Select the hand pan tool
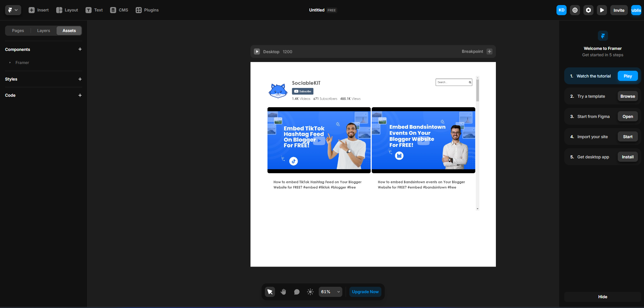The width and height of the screenshot is (644, 308). 283,292
